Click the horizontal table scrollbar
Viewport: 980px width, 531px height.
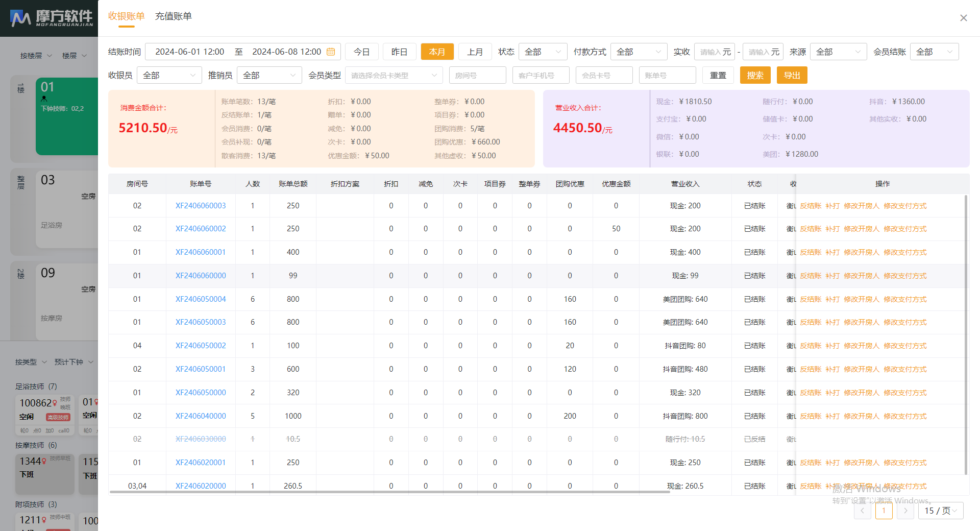coord(389,492)
